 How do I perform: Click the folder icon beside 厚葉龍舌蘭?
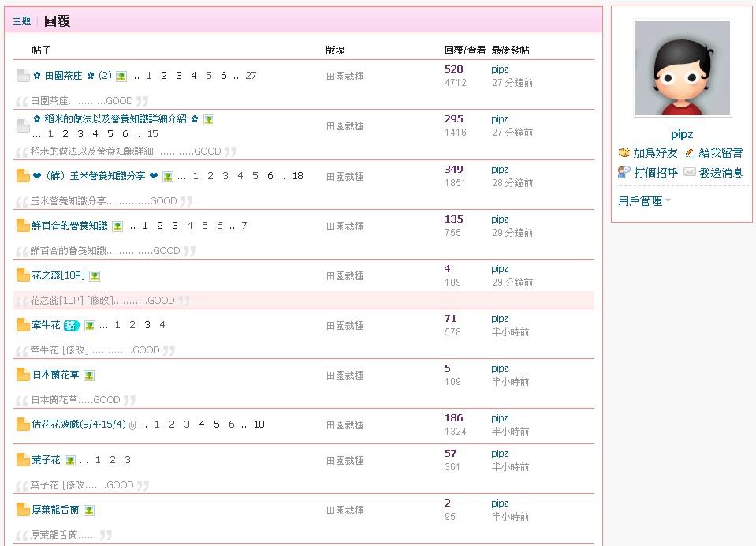23,510
